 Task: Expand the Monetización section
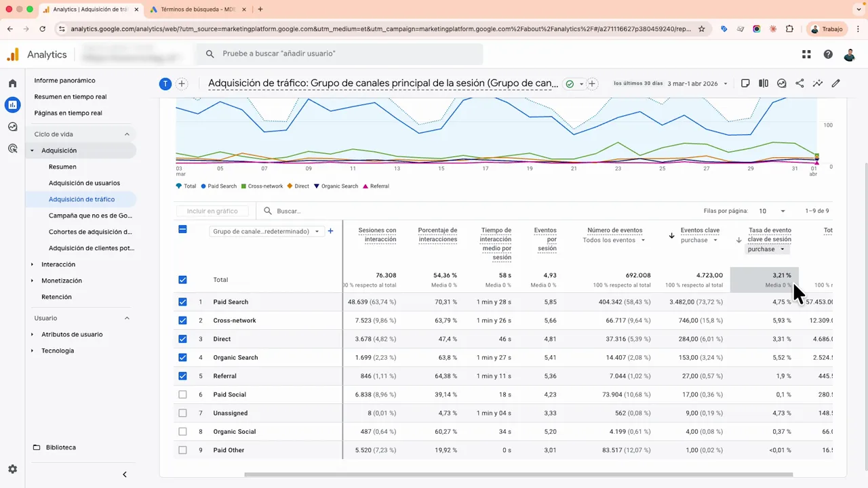click(x=61, y=281)
